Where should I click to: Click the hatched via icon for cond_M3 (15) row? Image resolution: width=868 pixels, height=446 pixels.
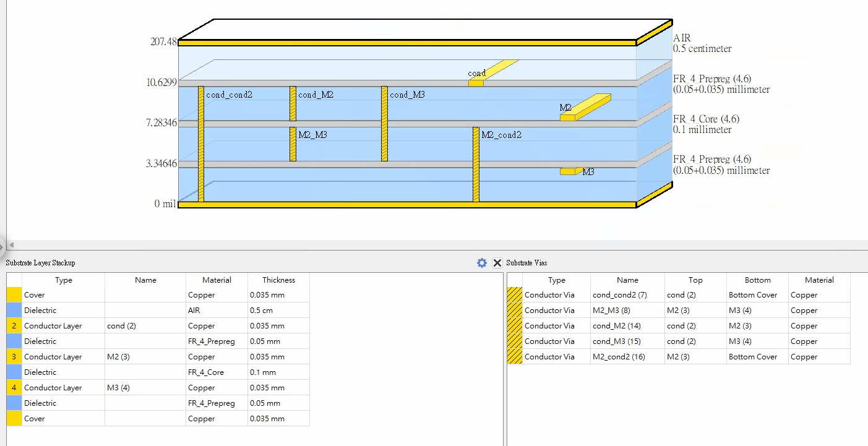click(x=515, y=341)
